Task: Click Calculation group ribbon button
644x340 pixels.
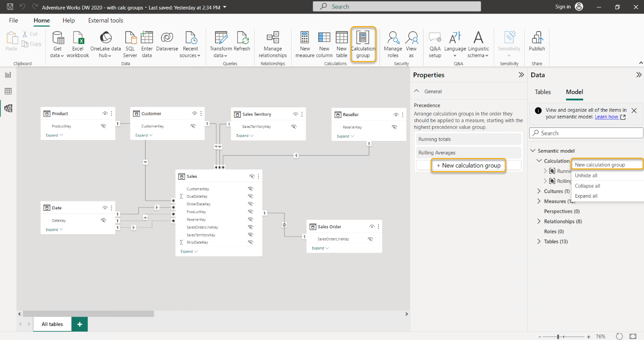Action: 363,45
